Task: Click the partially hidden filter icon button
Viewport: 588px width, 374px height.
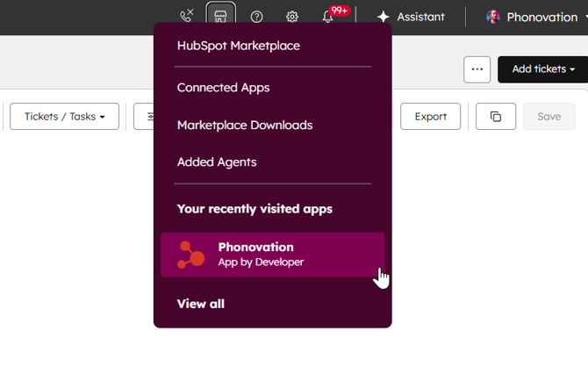Action: tap(144, 117)
